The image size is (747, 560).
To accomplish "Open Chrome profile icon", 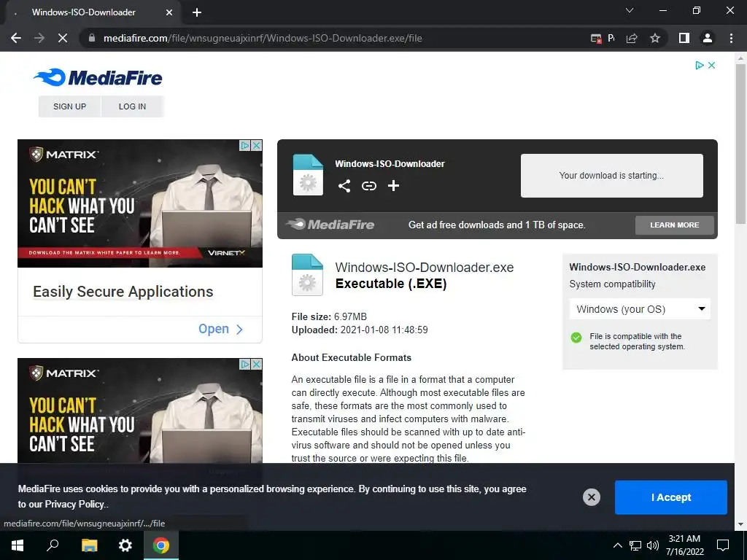I will point(708,38).
